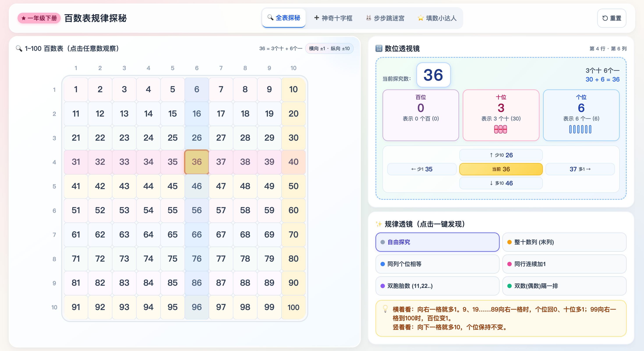The width and height of the screenshot is (644, 351).
Task: Select cell 26 in the hundred chart
Action: click(196, 138)
